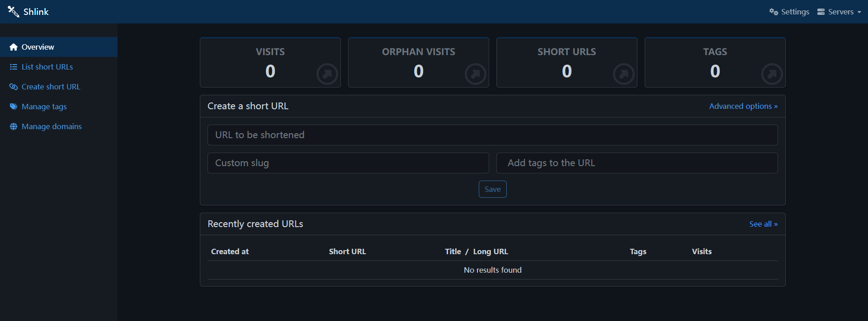868x321 pixels.
Task: Click the List short URLs list icon
Action: 14,67
